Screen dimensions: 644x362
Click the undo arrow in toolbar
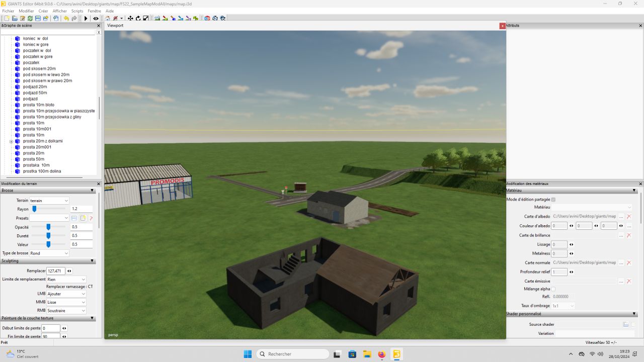click(66, 19)
